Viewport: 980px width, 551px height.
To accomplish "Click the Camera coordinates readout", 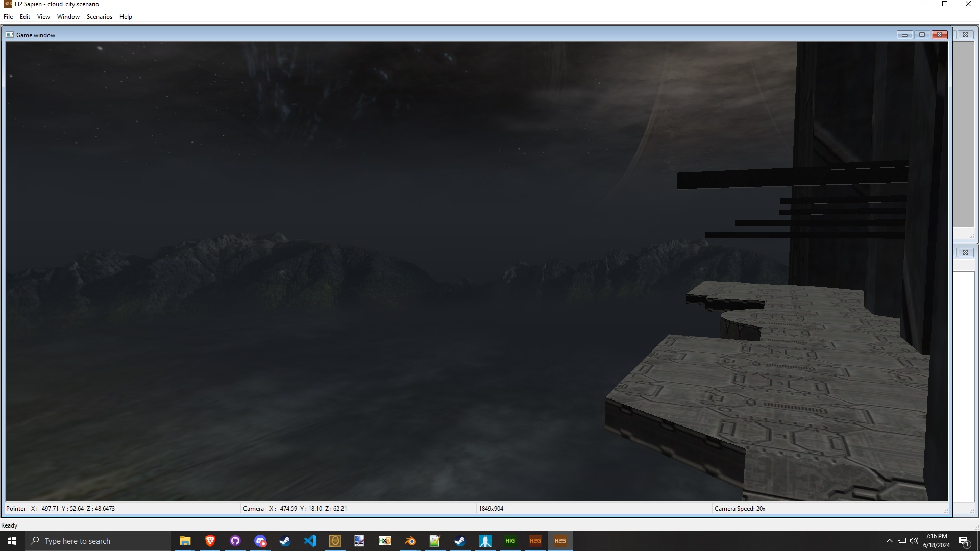I will pos(295,509).
